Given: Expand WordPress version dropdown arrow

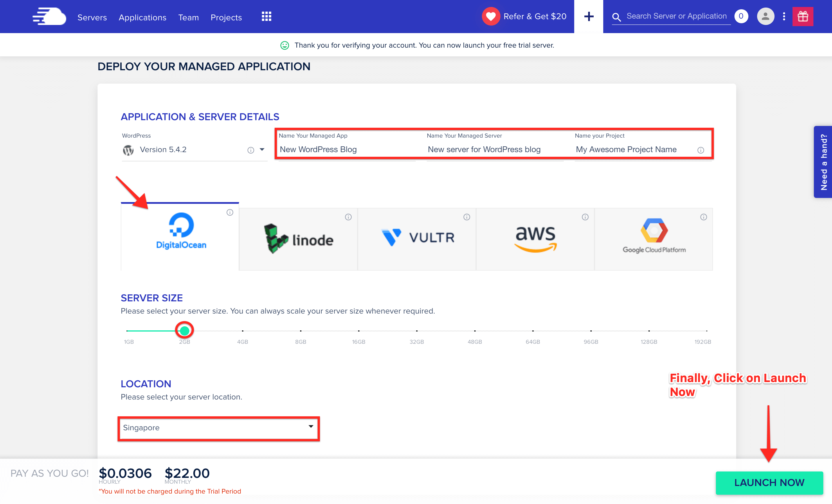Looking at the screenshot, I should [262, 149].
